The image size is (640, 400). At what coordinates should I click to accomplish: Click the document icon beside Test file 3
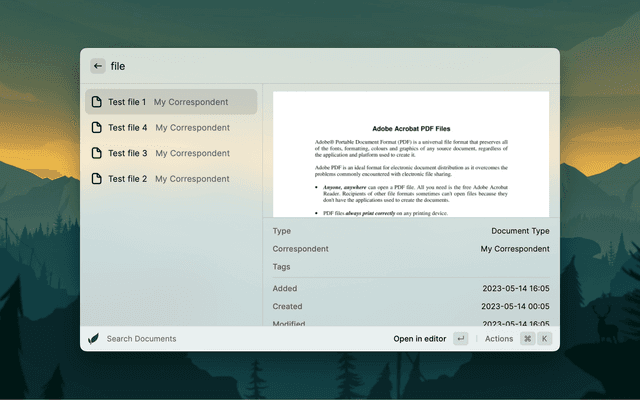coord(96,153)
